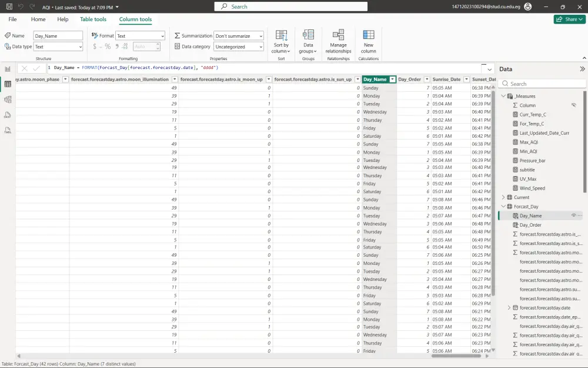The image size is (588, 368).
Task: Open more options ellipsis for Day_Name
Action: (580, 216)
